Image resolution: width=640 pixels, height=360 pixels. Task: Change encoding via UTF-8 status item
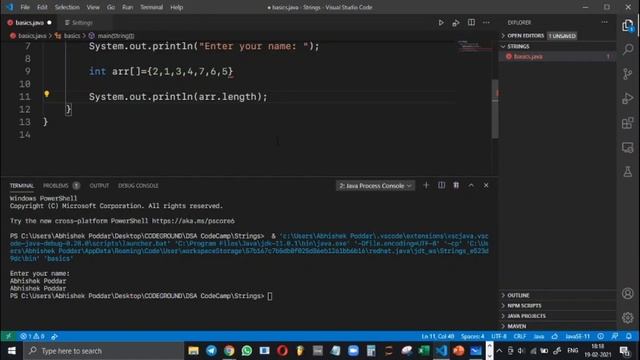pyautogui.click(x=499, y=336)
